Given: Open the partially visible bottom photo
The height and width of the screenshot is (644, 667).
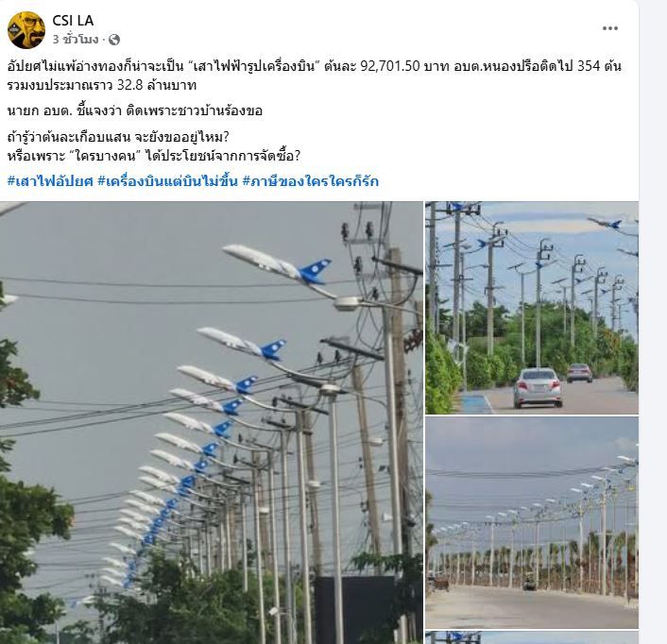Looking at the screenshot, I should 532,637.
